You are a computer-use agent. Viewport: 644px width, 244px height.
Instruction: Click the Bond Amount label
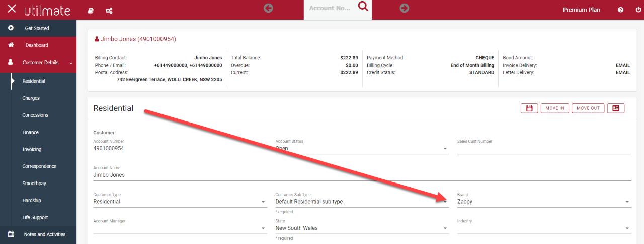click(x=518, y=58)
